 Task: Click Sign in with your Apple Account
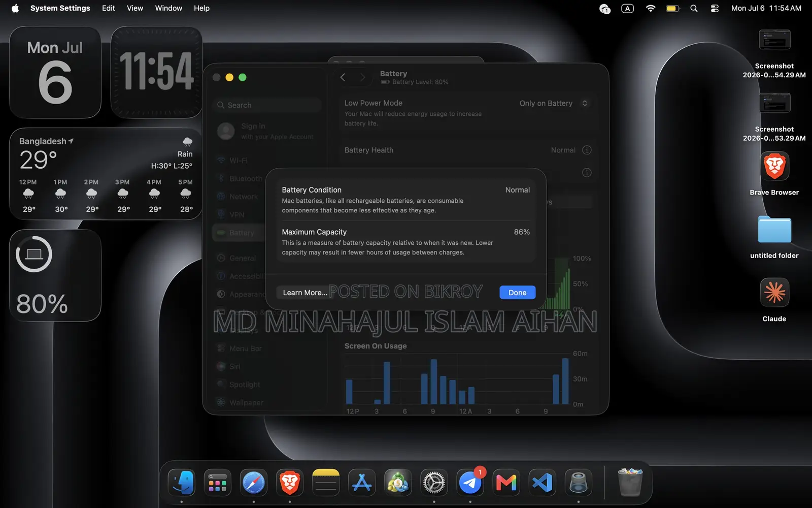click(266, 131)
